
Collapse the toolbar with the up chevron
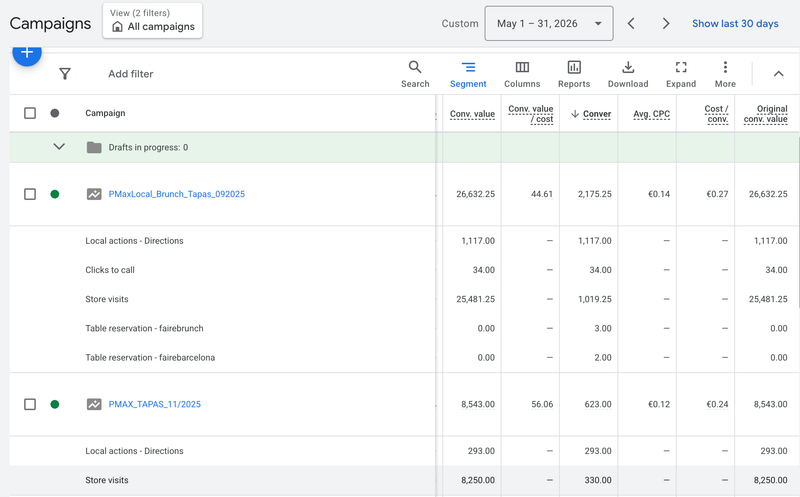click(778, 74)
